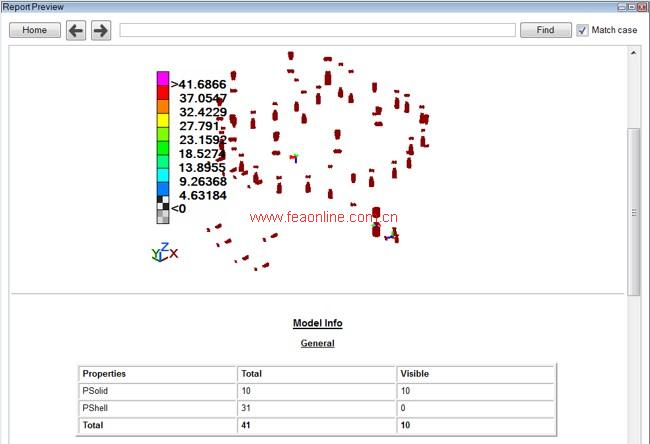Click the forward arrow navigation button
650x444 pixels.
tap(100, 30)
